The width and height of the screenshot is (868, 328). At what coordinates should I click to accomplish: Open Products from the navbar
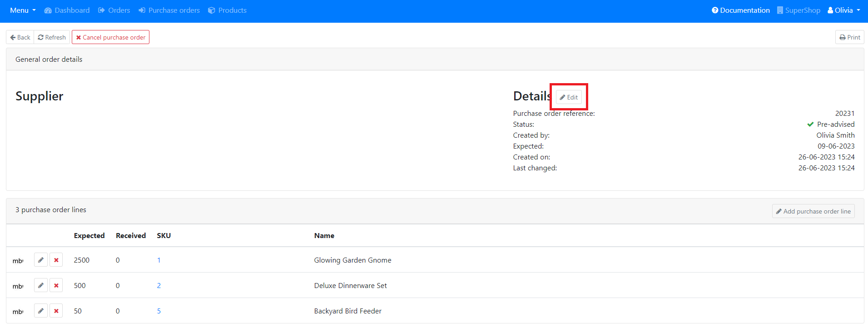pyautogui.click(x=227, y=10)
